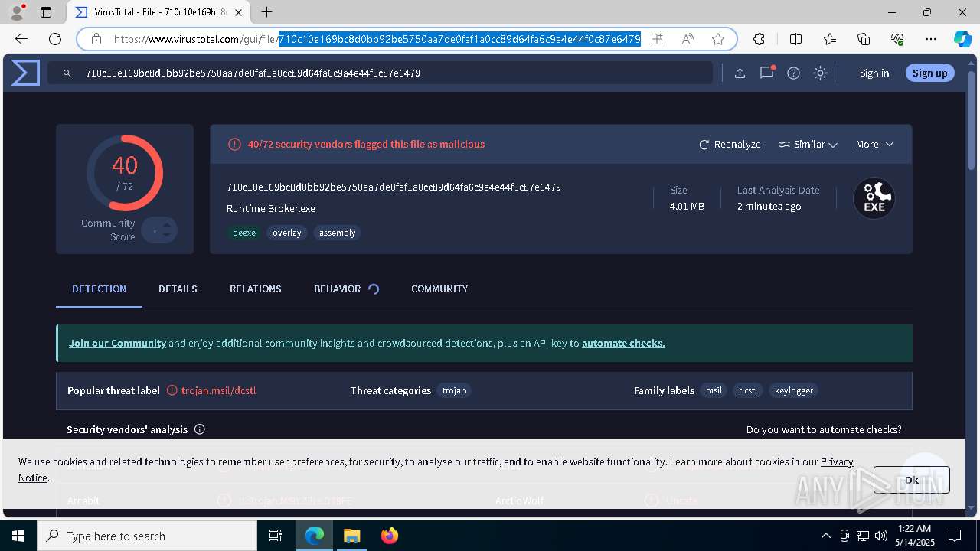Switch to the DETECTION tab

pyautogui.click(x=99, y=289)
